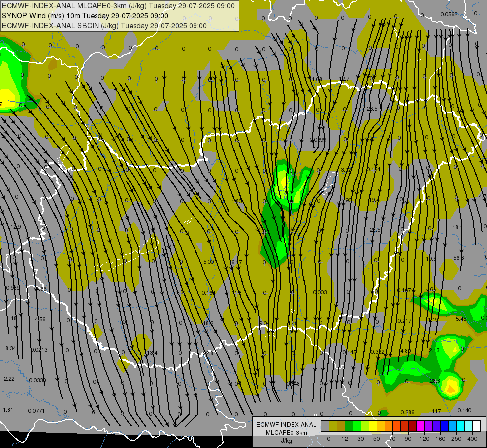
Task: Click the map value 3.32
Action: (x=346, y=170)
